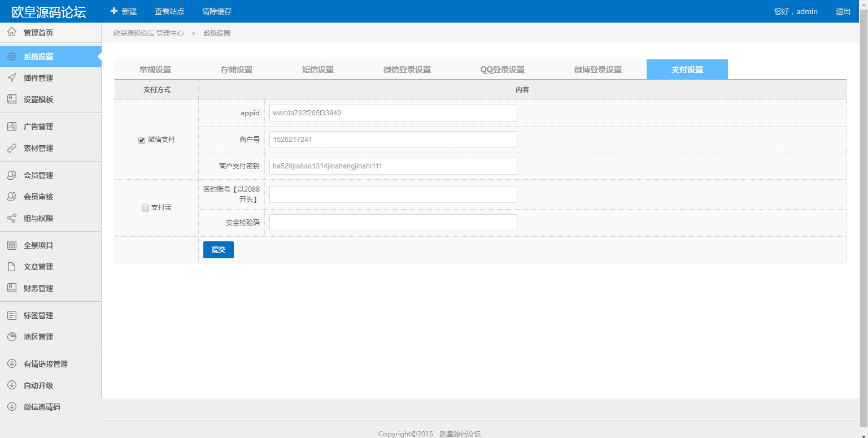
Task: Open 微信邀请码 management
Action: [42, 406]
